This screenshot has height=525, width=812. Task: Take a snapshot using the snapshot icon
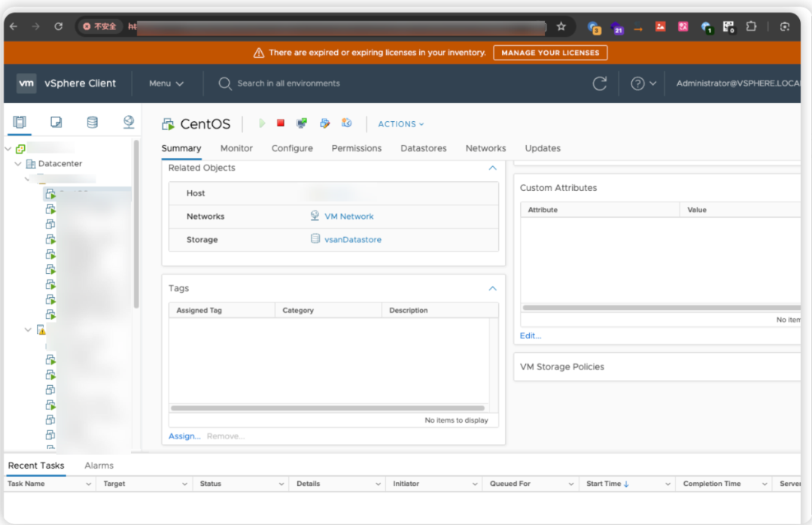pos(346,123)
